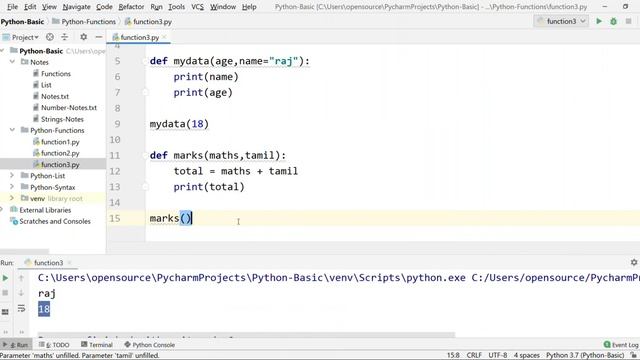Viewport: 640px width, 360px height.
Task: Debug function3 with the bug icon
Action: click(x=613, y=21)
